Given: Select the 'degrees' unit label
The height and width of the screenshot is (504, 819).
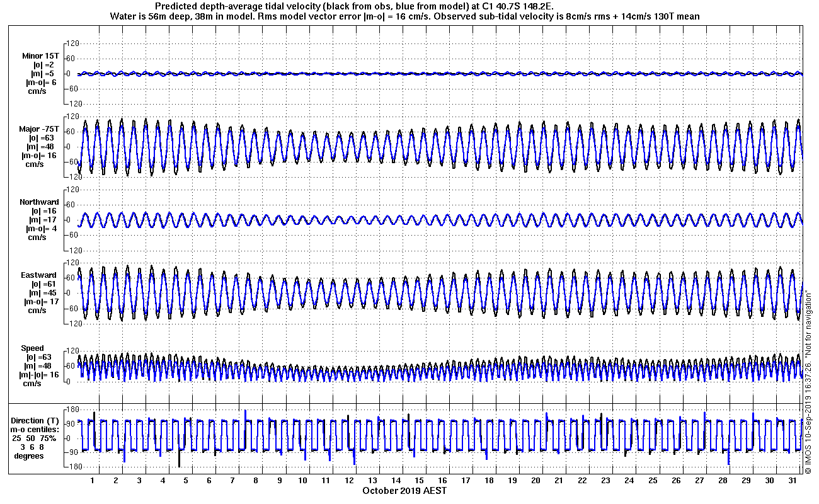Looking at the screenshot, I should [x=28, y=455].
